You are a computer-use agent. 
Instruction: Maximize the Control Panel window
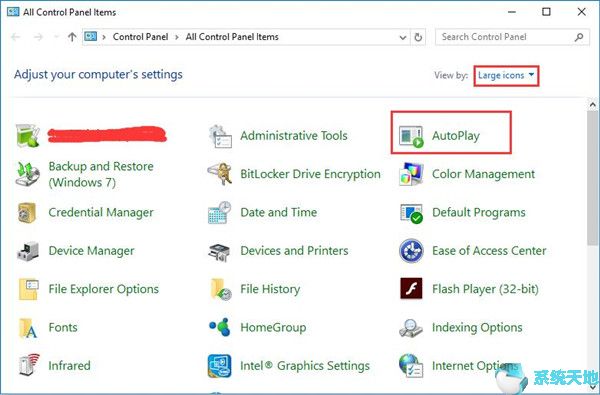click(x=546, y=12)
